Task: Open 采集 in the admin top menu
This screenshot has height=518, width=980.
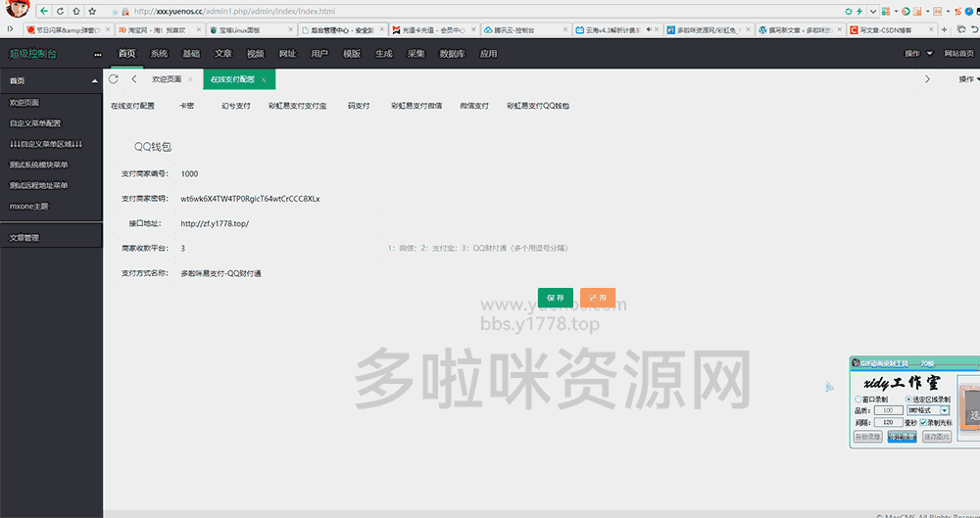Action: (x=416, y=54)
